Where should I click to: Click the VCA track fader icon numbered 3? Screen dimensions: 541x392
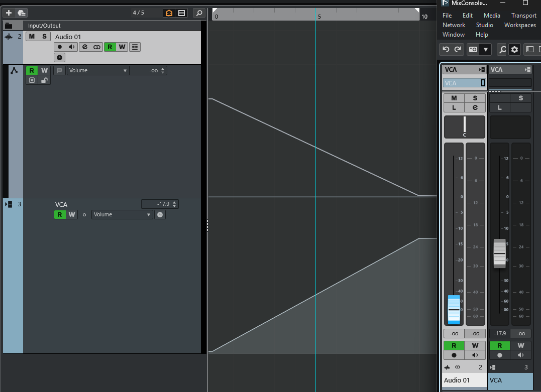[x=9, y=204]
